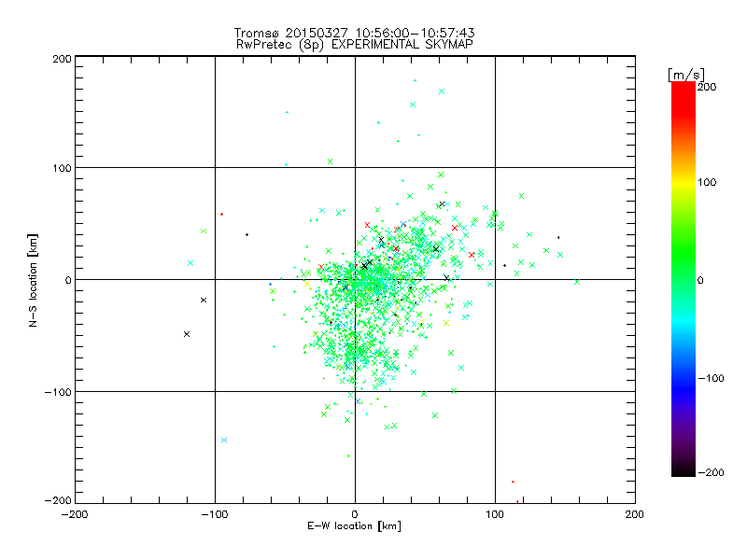Click the -200 tick label on the colorbar

(x=711, y=472)
